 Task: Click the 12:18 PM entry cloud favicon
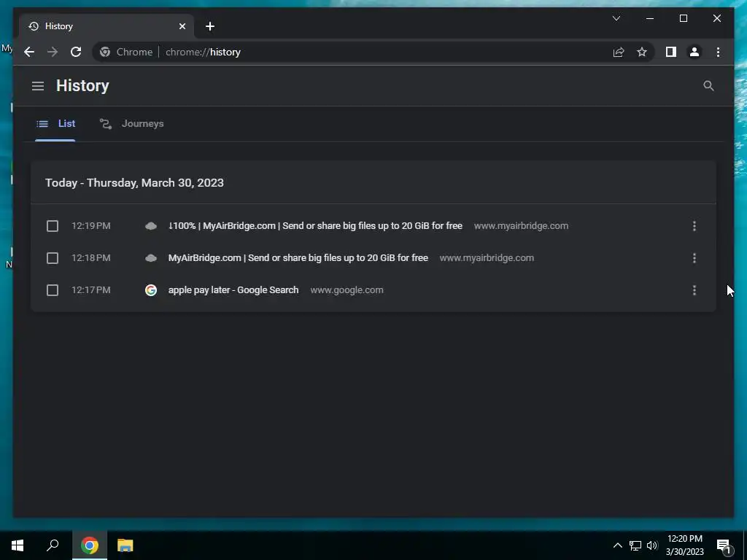coord(150,257)
